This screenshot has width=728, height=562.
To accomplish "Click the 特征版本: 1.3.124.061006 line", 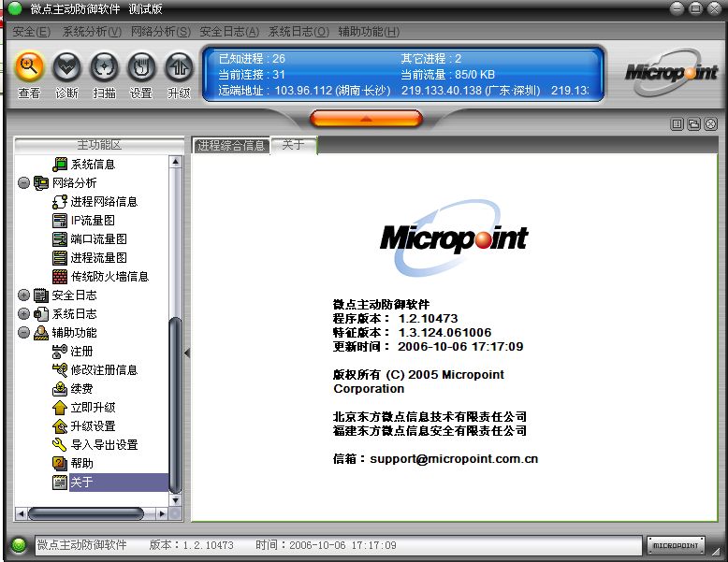I will [x=412, y=332].
